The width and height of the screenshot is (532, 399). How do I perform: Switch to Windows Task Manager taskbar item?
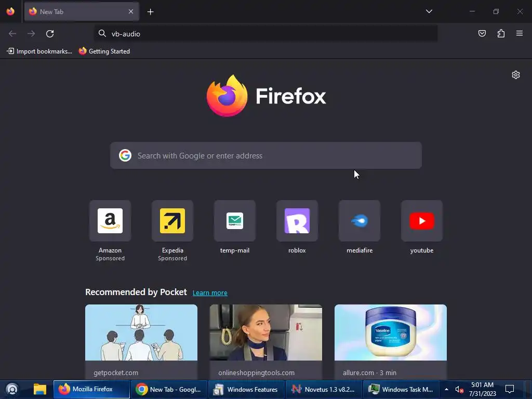point(401,389)
